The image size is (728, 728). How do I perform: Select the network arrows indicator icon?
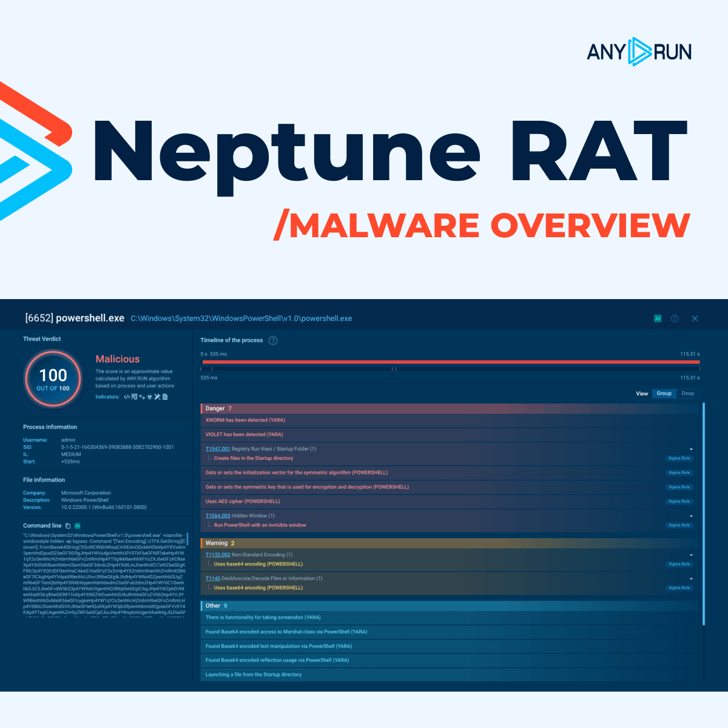click(x=142, y=397)
